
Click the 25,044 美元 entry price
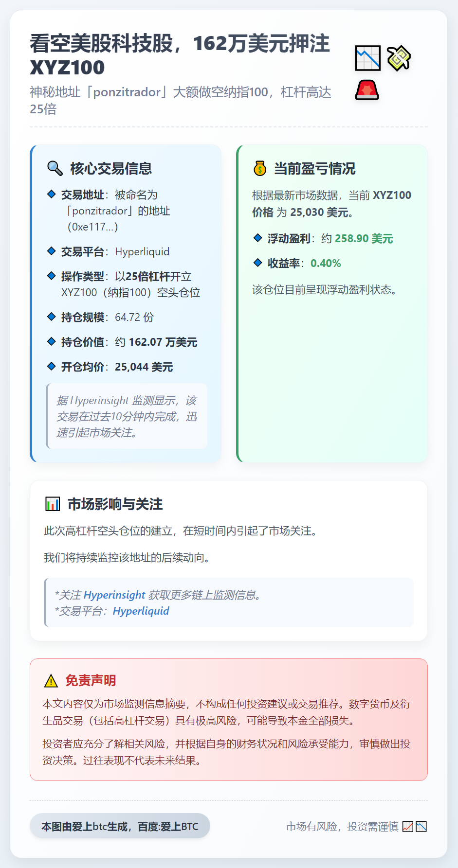144,367
